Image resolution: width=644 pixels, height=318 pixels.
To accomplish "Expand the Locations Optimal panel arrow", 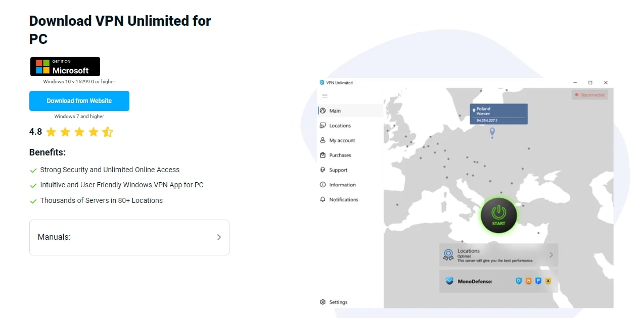I will pyautogui.click(x=551, y=255).
